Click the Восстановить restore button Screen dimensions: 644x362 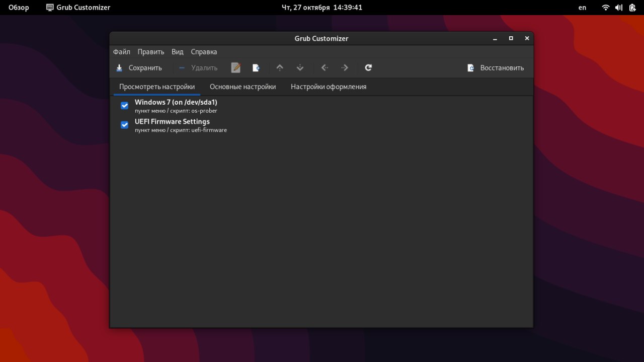tap(496, 67)
